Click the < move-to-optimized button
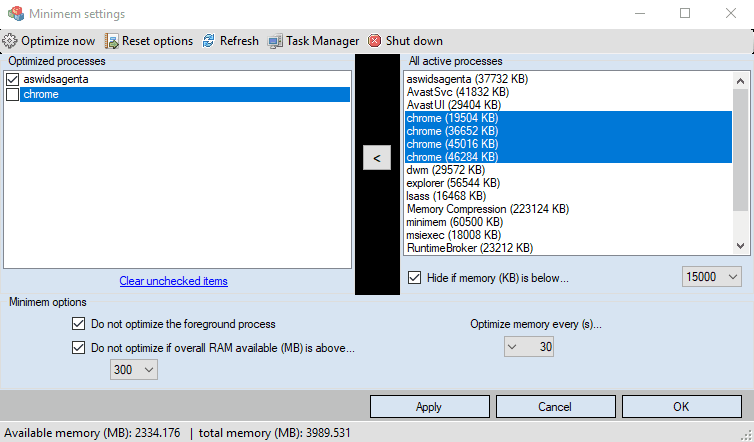Viewport: 754px width, 442px height. (x=377, y=158)
